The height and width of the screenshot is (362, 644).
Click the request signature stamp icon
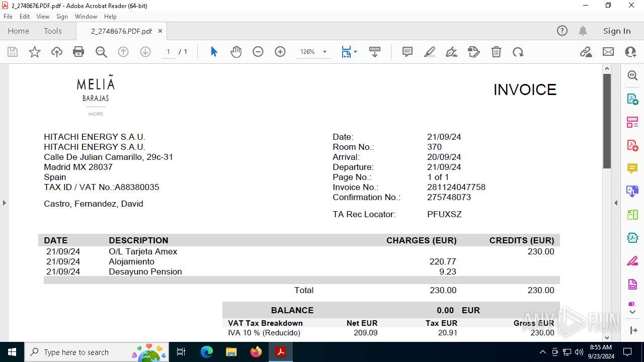474,52
